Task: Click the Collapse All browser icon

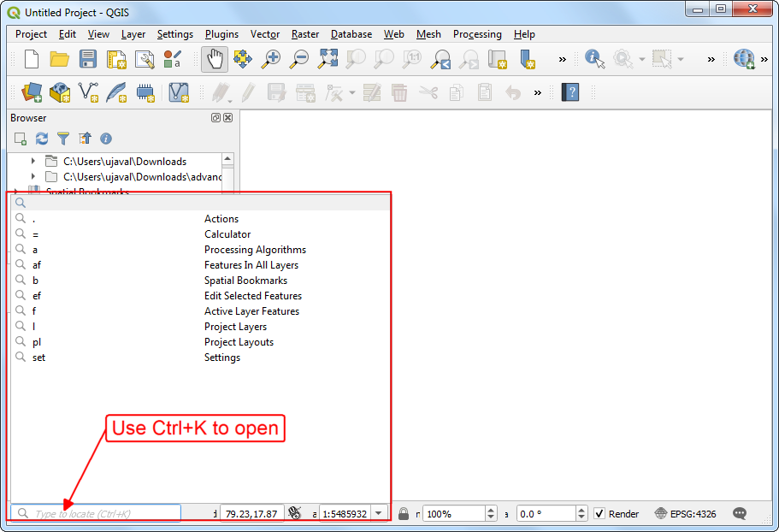Action: click(85, 139)
